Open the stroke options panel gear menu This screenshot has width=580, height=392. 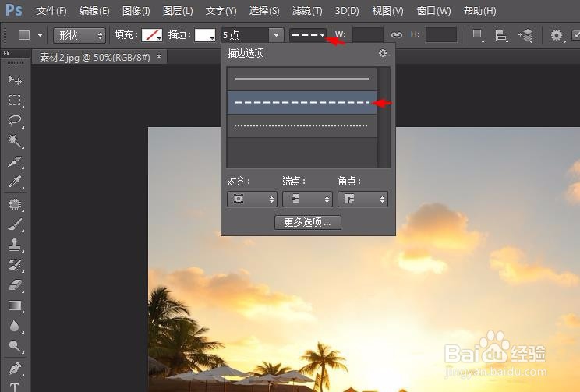pos(384,53)
